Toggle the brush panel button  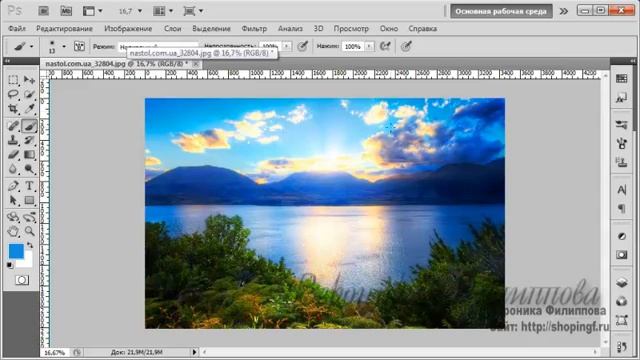tap(79, 46)
